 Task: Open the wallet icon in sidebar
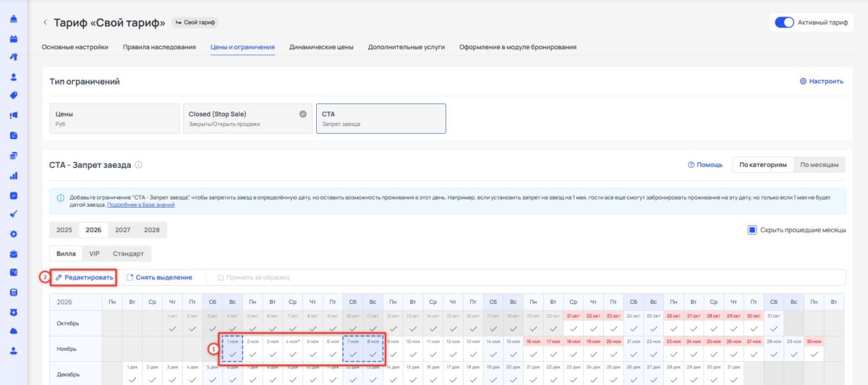click(x=13, y=273)
